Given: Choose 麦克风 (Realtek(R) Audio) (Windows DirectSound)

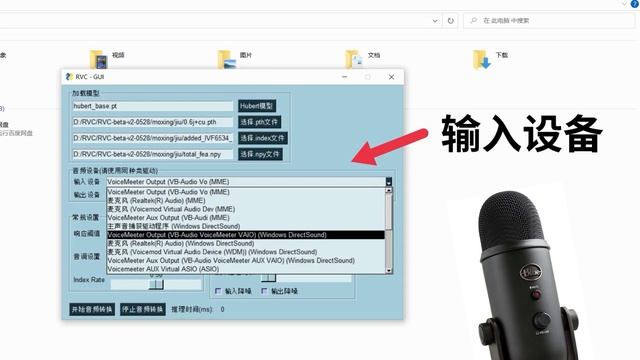Looking at the screenshot, I should click(x=246, y=243).
